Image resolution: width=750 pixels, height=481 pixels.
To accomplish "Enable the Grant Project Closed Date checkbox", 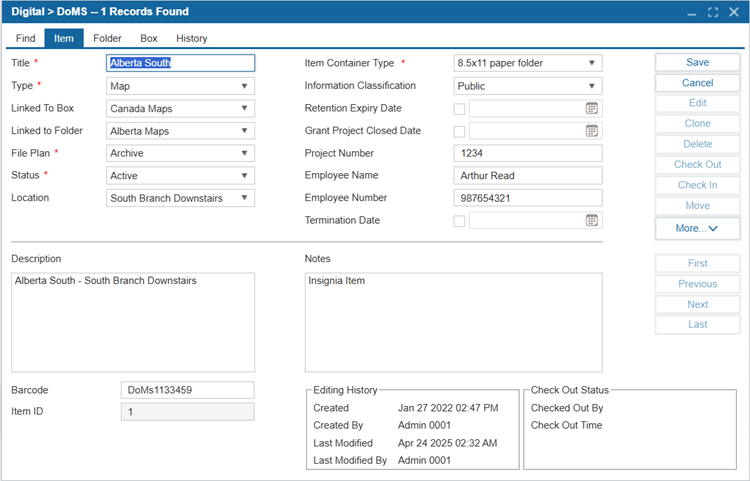I will (459, 131).
